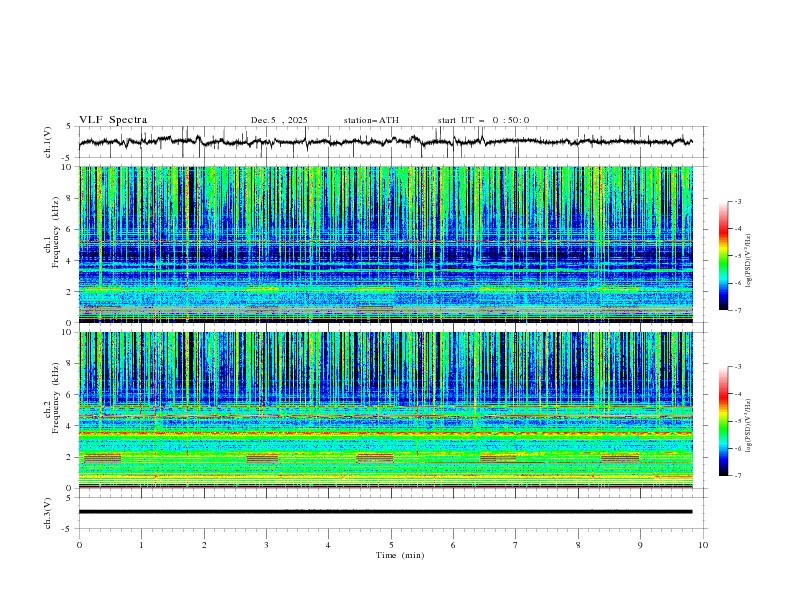
Task: Click the "ch.1(V)" axis label
Action: [x=48, y=142]
